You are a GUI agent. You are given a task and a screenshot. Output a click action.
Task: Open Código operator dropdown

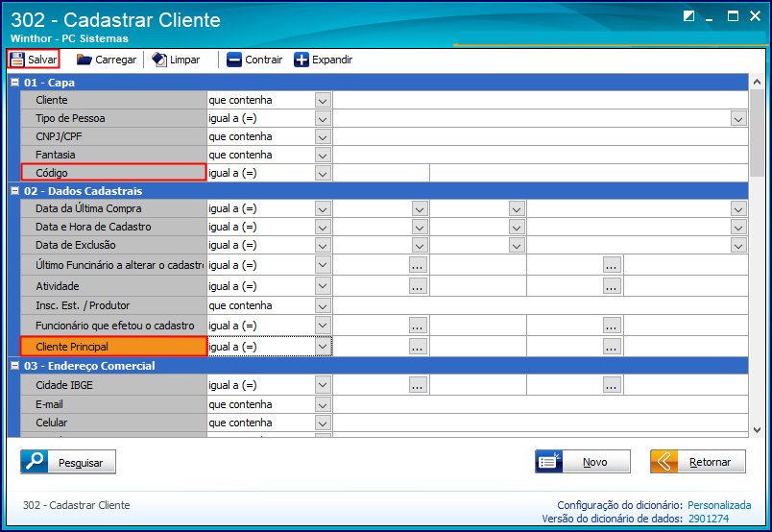click(323, 174)
